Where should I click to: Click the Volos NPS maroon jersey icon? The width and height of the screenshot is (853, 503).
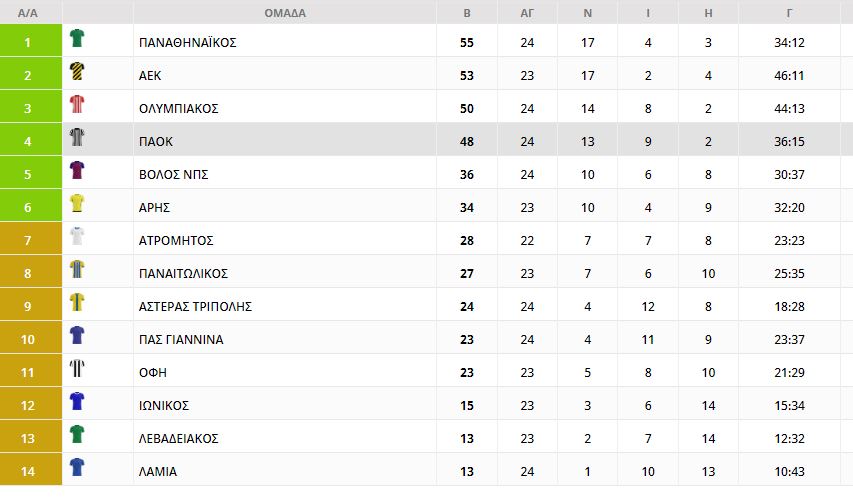pos(77,171)
